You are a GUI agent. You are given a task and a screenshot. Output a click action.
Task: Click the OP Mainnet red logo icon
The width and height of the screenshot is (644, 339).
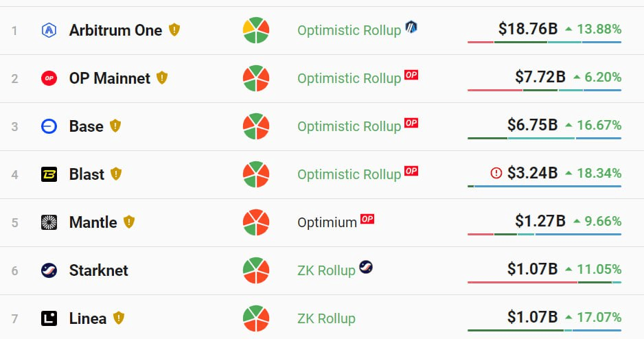(x=49, y=78)
